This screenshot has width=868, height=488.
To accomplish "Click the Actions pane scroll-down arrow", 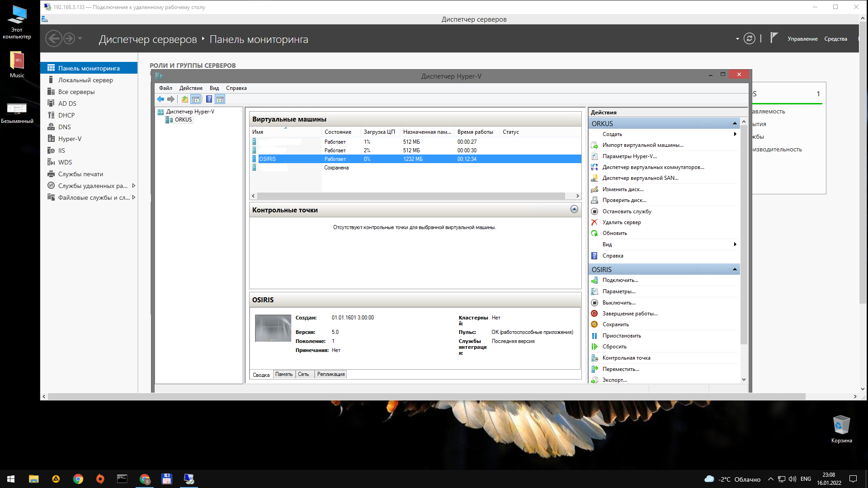I will 744,380.
